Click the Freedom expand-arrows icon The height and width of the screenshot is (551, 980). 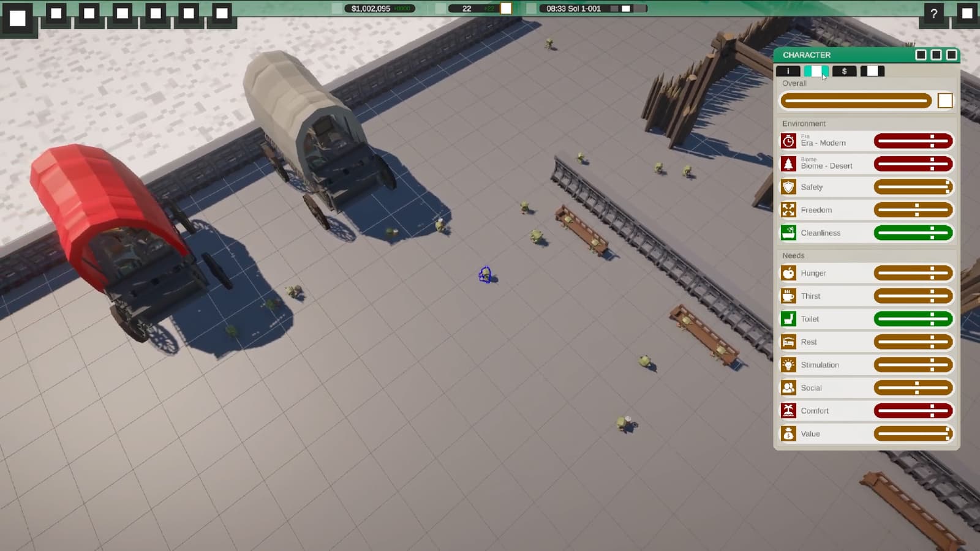(x=788, y=210)
